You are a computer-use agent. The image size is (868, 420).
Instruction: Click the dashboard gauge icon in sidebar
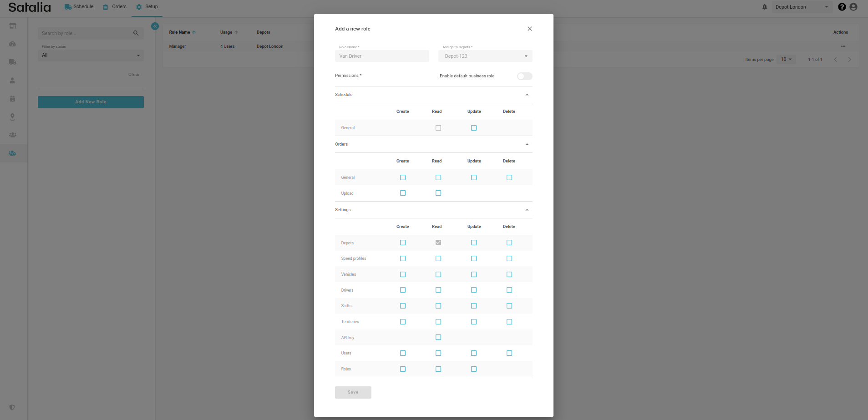pyautogui.click(x=13, y=44)
